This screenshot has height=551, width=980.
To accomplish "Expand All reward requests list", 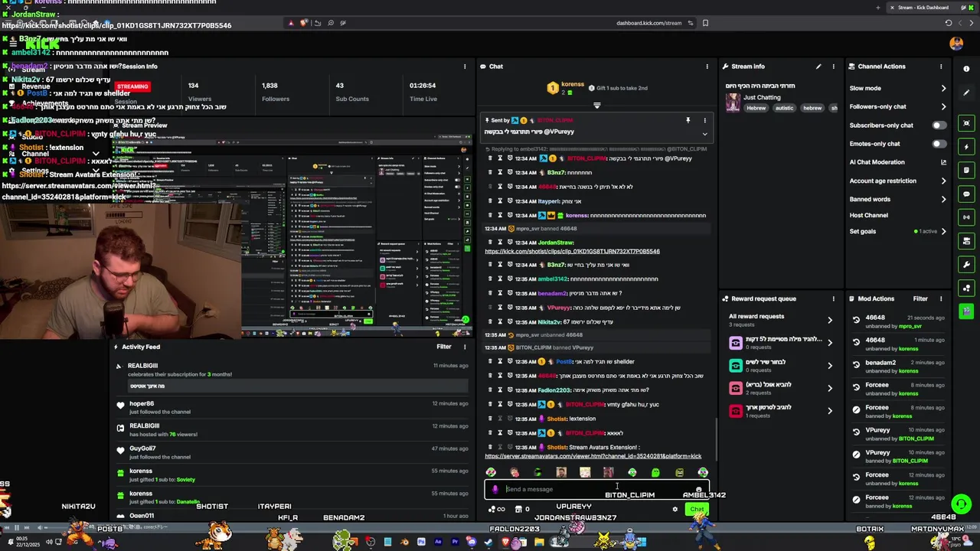I will coord(829,320).
